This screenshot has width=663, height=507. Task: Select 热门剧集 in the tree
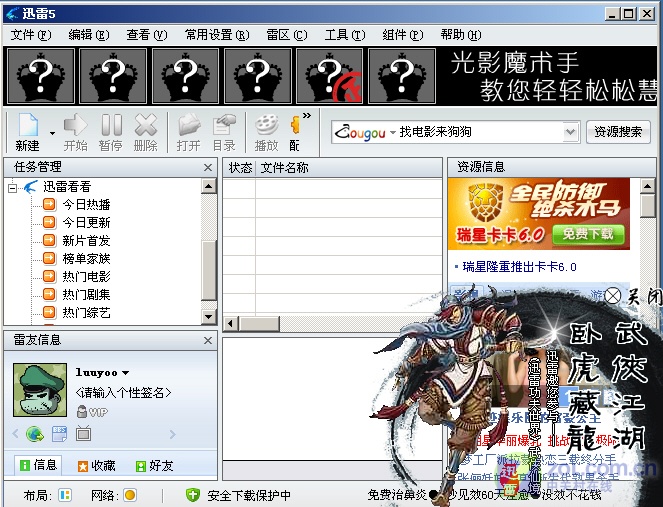(x=86, y=294)
